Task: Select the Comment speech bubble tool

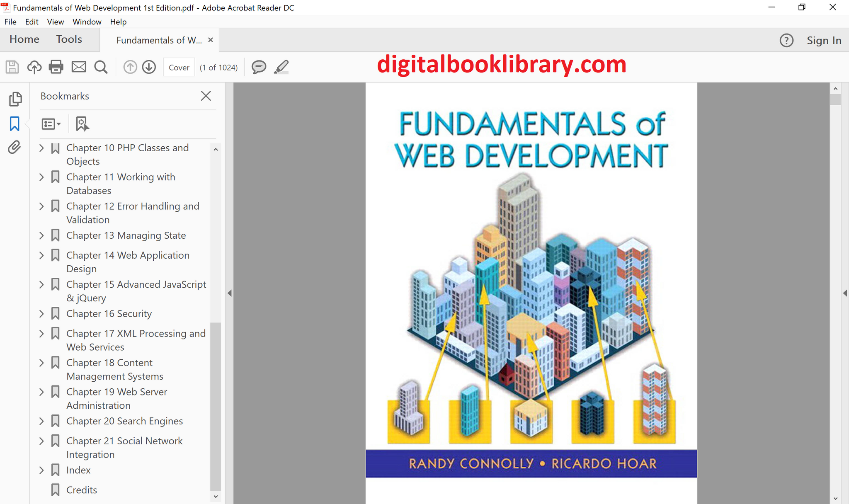Action: point(259,67)
